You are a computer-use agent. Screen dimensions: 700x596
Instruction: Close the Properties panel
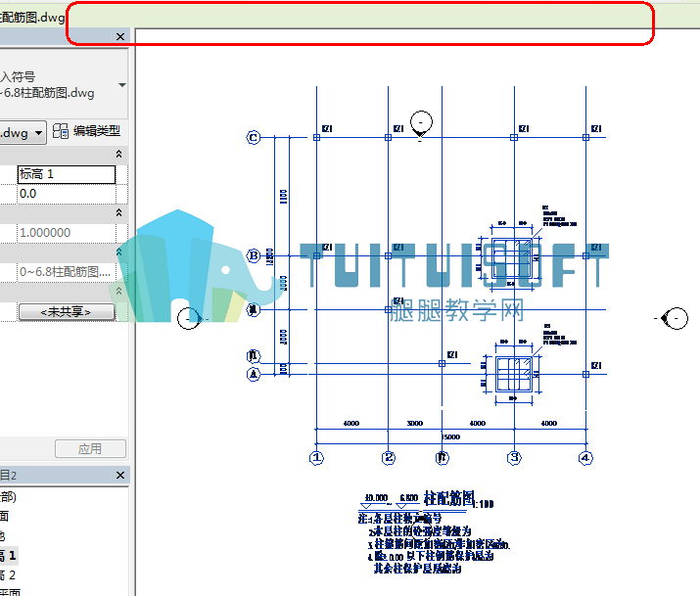120,36
